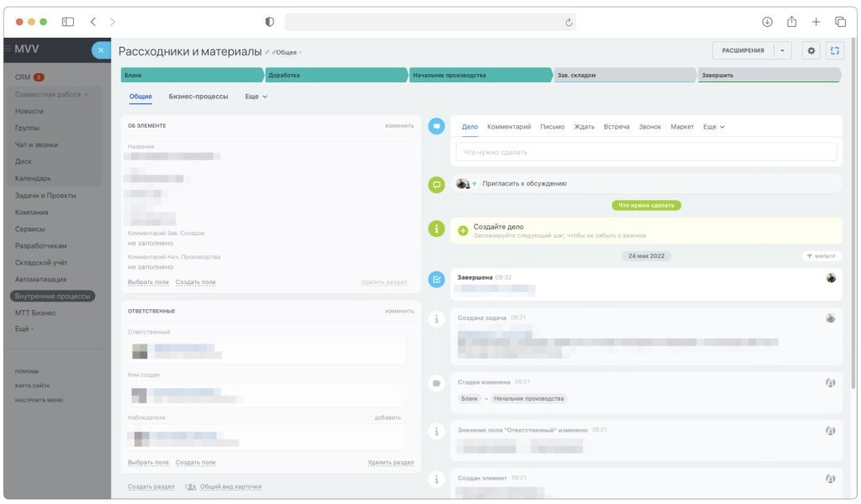Click Пригласить к обсуждению

pyautogui.click(x=525, y=184)
